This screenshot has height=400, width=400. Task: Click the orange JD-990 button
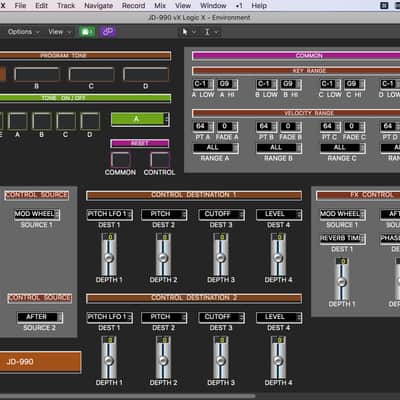click(40, 362)
